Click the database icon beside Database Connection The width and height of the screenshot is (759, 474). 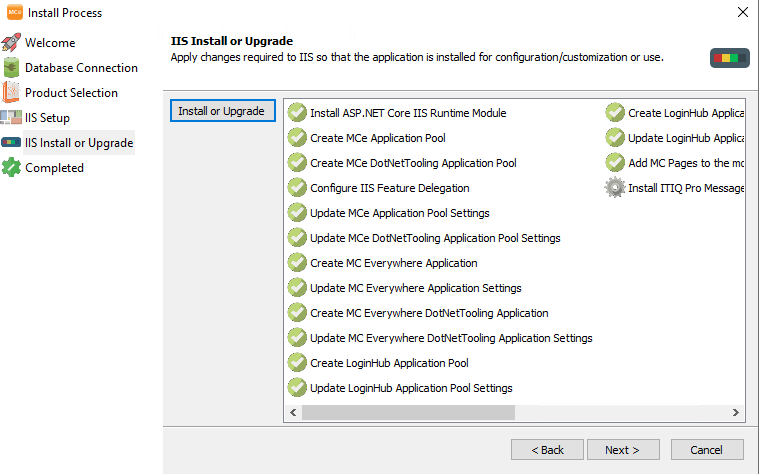click(x=11, y=67)
